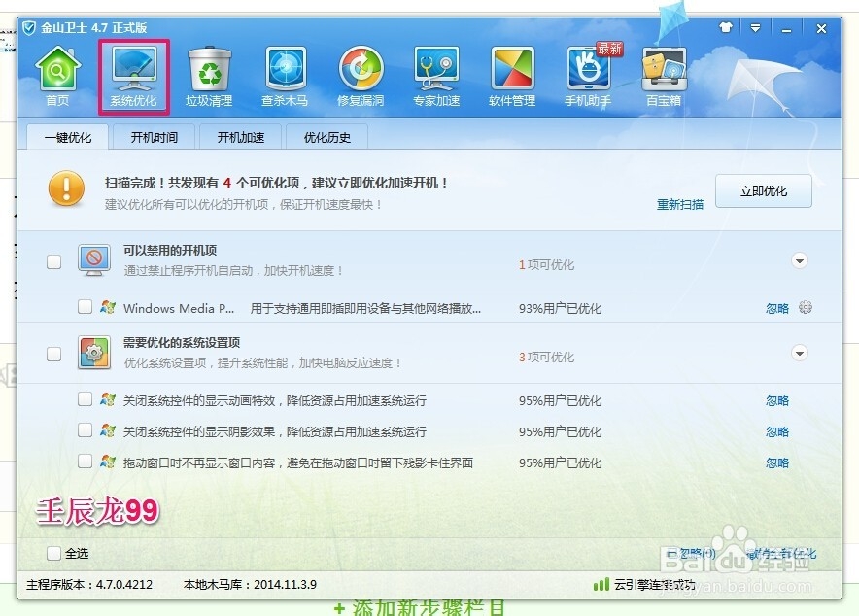Viewport: 859px width, 616px height.
Task: Collapse the 需要优化的系统设置项 section
Action: [x=799, y=354]
